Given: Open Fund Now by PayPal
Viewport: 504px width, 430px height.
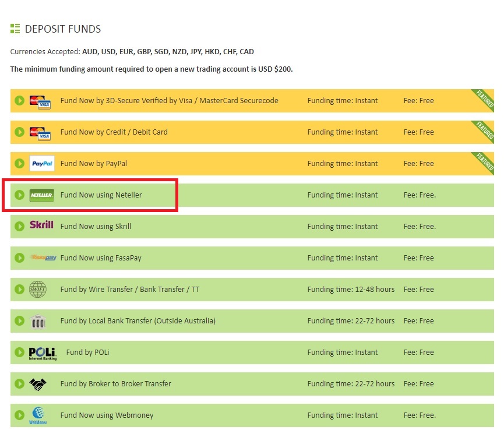Looking at the screenshot, I should [94, 164].
